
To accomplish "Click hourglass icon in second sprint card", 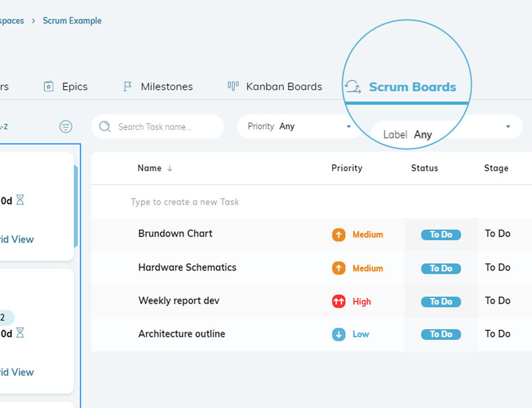I will click(21, 333).
